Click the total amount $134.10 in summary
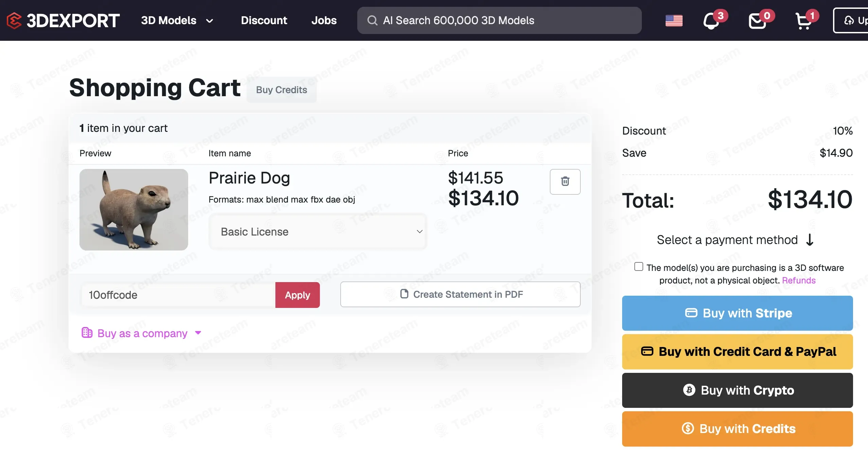868x450 pixels. [x=810, y=200]
